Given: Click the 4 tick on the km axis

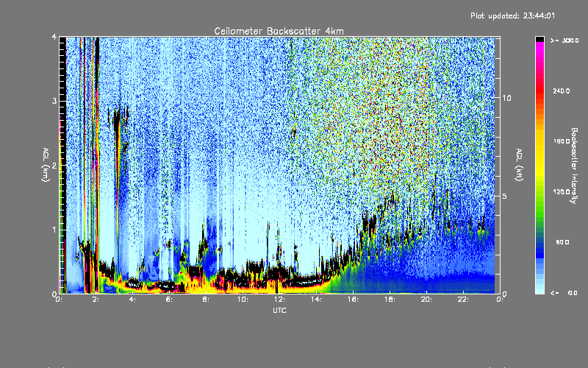Looking at the screenshot, I should coord(54,38).
